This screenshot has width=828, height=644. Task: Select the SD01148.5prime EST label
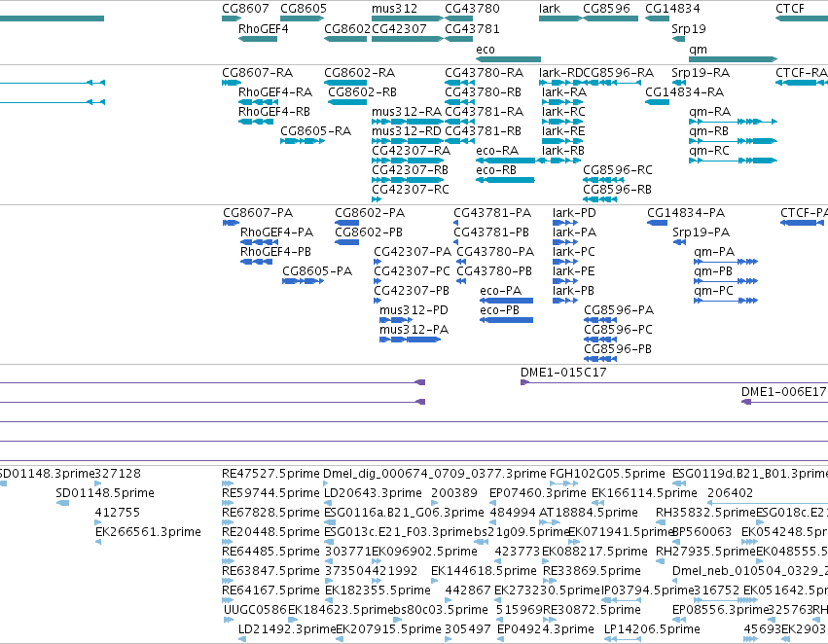pyautogui.click(x=105, y=492)
